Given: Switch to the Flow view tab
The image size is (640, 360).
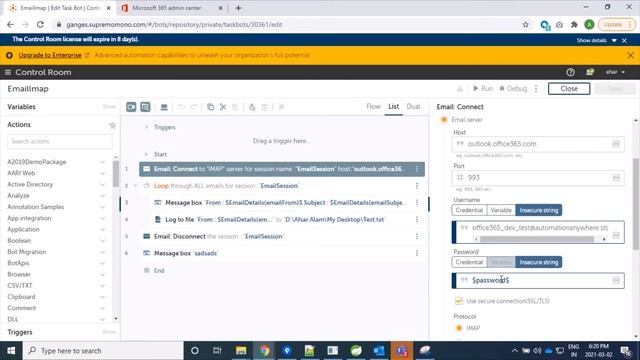Looking at the screenshot, I should click(x=373, y=107).
